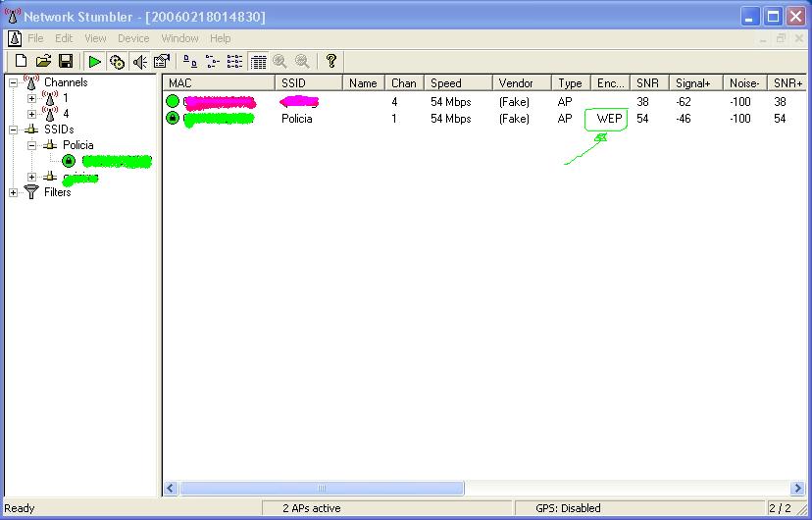Sort by the Speed column header

tap(458, 82)
